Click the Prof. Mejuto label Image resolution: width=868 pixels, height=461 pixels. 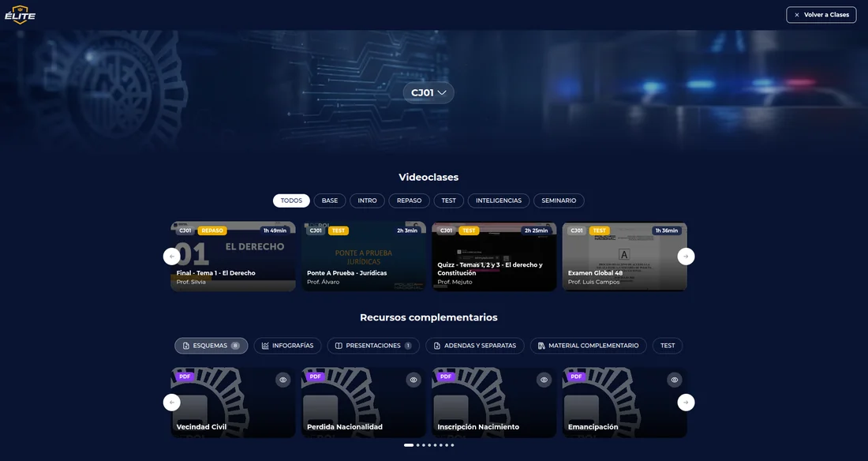455,282
